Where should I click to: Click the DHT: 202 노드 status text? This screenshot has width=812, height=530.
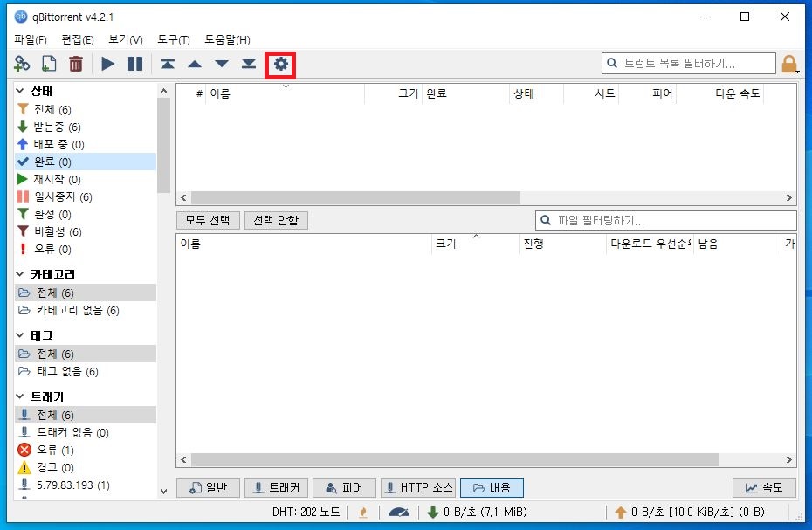pyautogui.click(x=306, y=513)
